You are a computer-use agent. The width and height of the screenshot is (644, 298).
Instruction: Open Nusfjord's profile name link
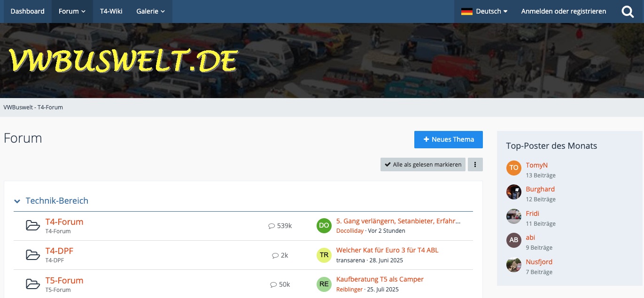tap(539, 262)
